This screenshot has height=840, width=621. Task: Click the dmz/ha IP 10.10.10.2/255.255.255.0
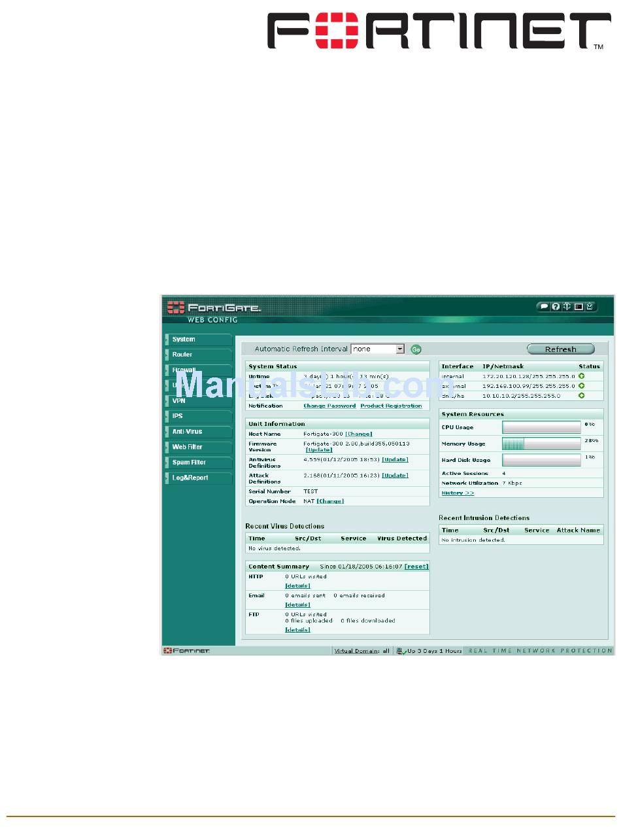[521, 396]
